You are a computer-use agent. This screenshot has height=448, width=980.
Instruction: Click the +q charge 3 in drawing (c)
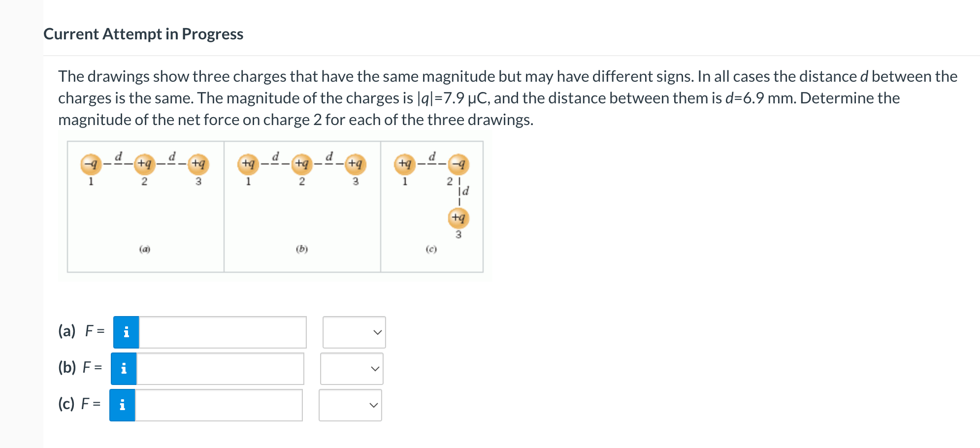click(458, 218)
